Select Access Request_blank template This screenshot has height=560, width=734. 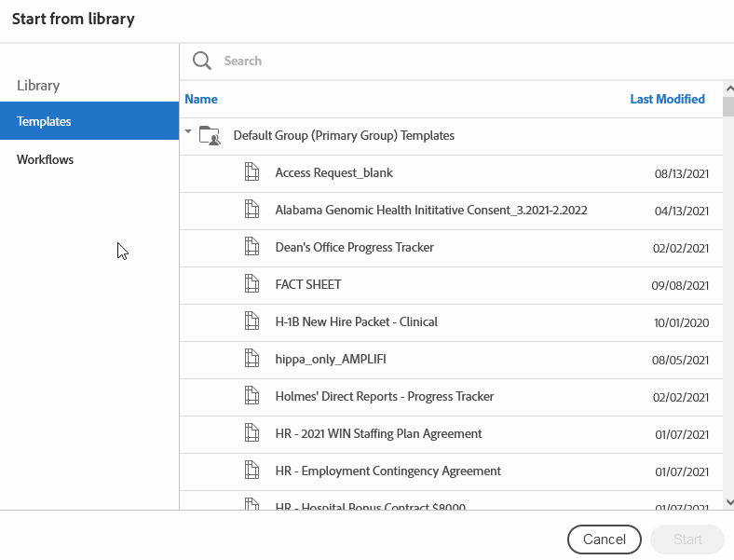451,173
